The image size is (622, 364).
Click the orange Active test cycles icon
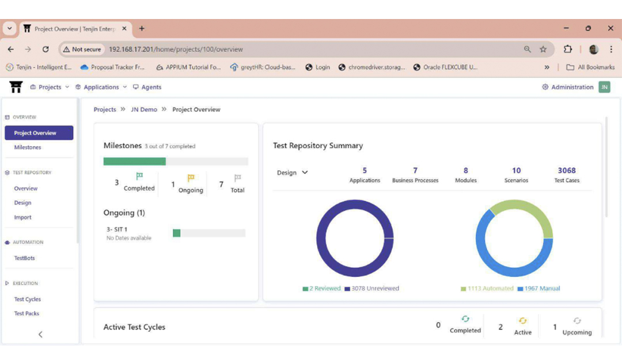[x=522, y=320]
